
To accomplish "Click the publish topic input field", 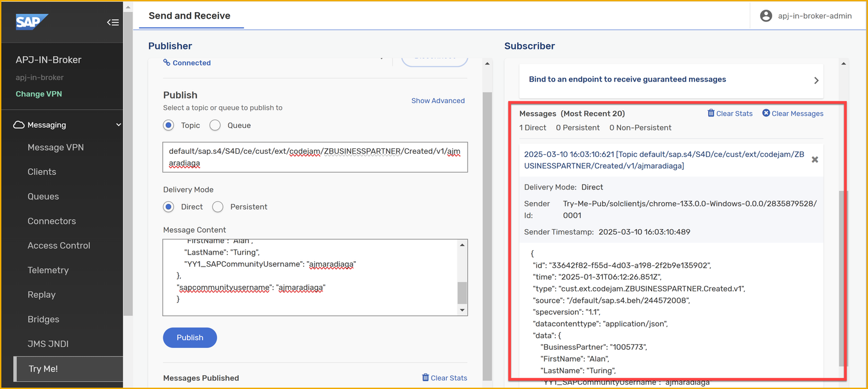I will click(315, 157).
